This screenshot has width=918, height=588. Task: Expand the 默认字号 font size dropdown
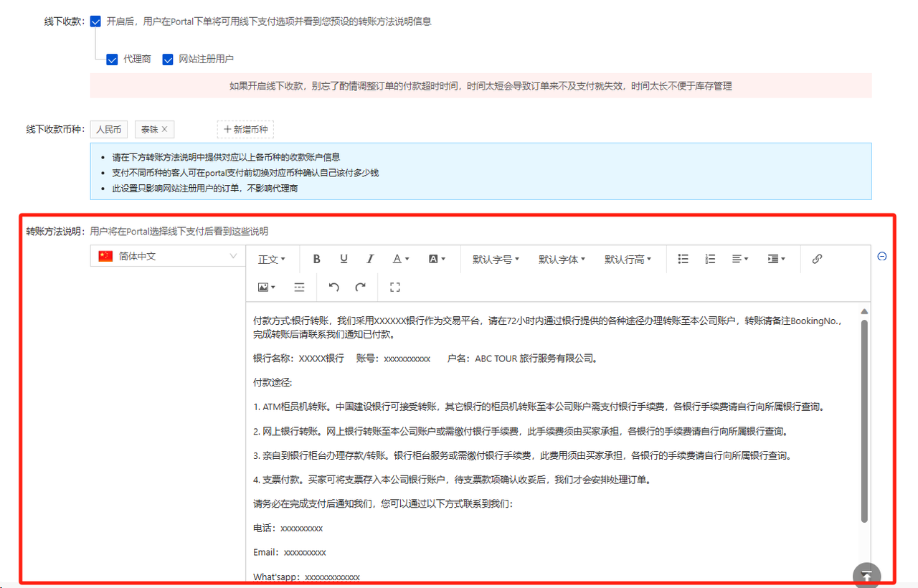[x=496, y=260]
